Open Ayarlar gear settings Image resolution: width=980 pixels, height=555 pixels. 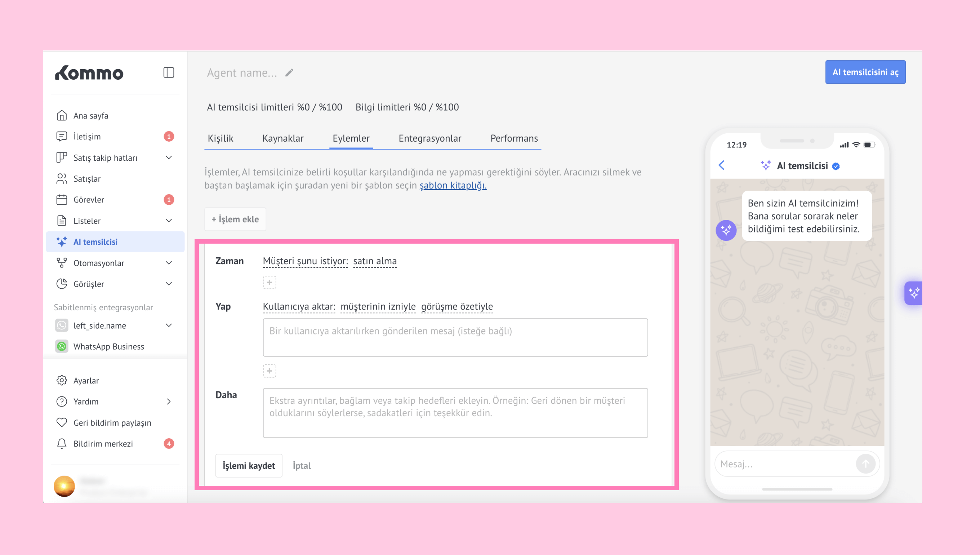pyautogui.click(x=62, y=381)
